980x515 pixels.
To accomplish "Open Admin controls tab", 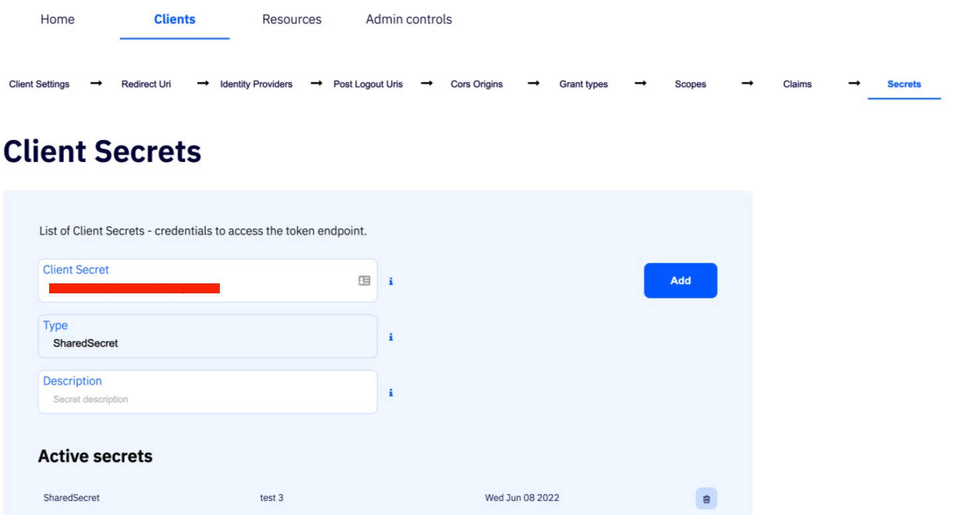I will [408, 19].
